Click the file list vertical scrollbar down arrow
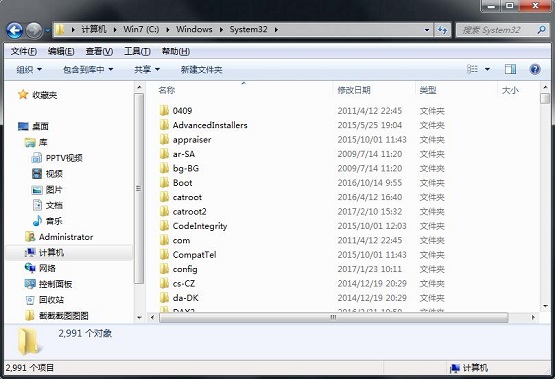 click(x=545, y=306)
